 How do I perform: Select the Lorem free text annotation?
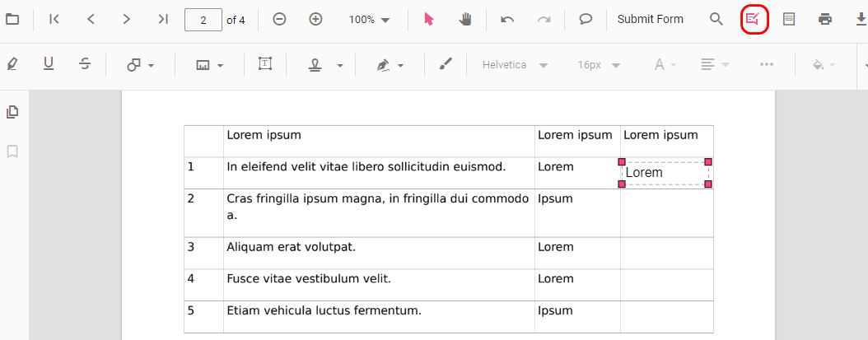point(665,173)
